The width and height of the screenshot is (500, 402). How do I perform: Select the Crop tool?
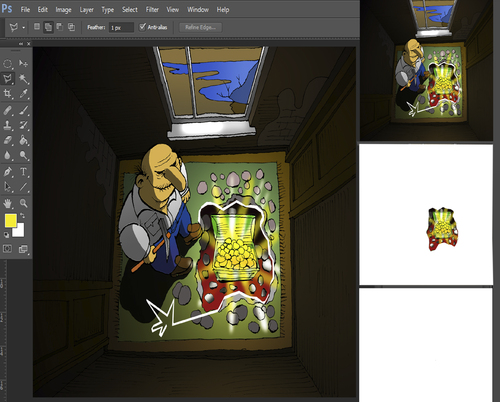click(x=8, y=94)
